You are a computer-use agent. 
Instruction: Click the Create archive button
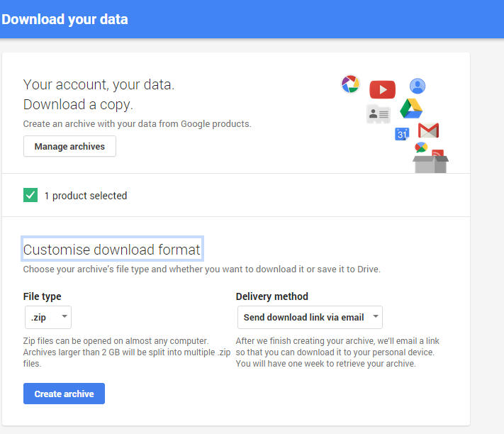(64, 394)
